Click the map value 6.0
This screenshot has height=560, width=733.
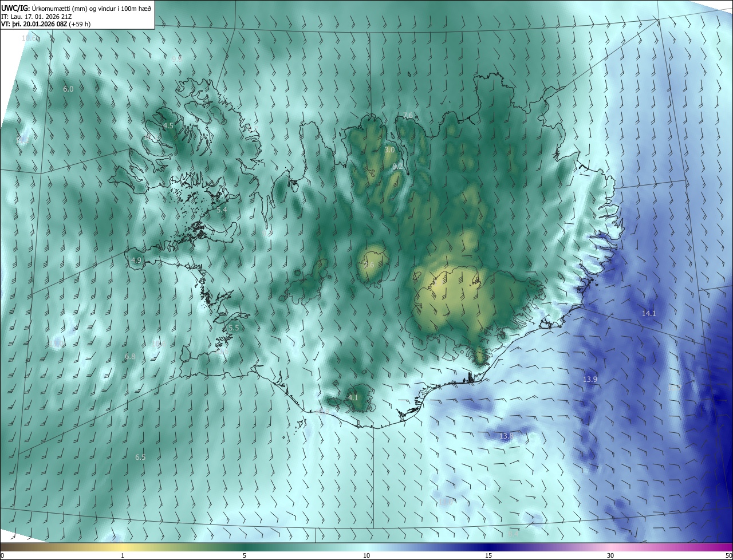(x=68, y=89)
